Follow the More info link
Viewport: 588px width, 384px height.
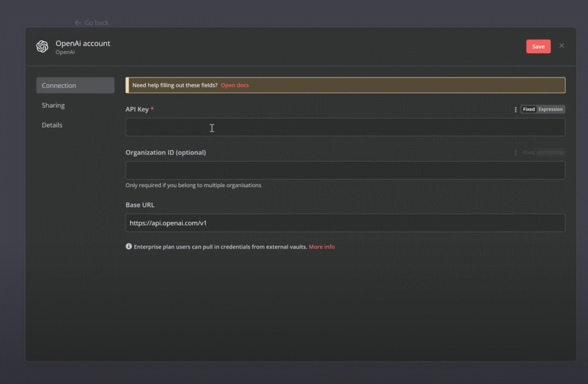tap(322, 247)
